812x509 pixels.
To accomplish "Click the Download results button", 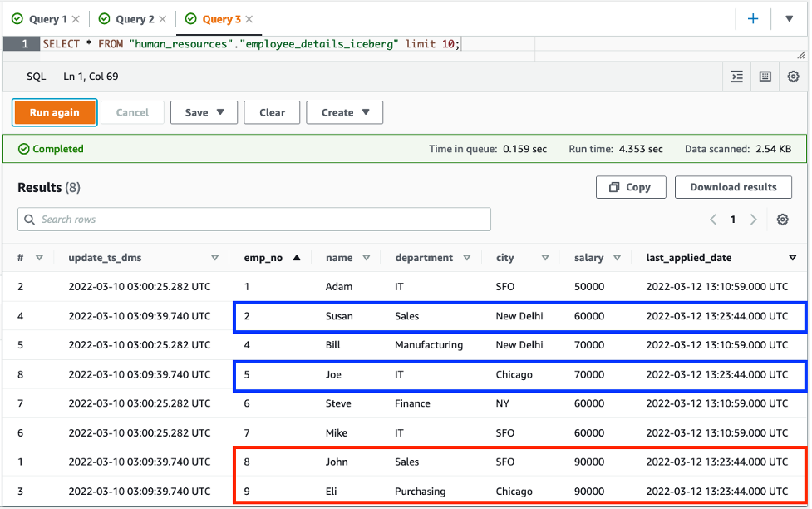I will (x=733, y=187).
